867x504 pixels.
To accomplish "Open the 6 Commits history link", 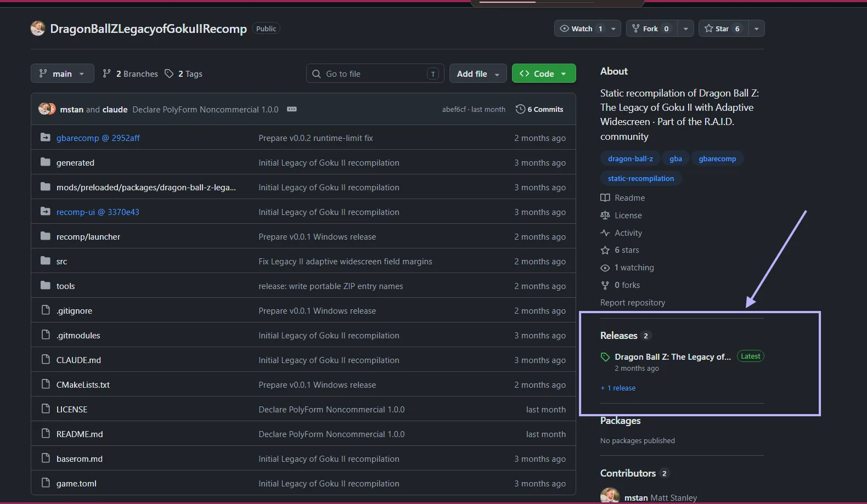I will click(x=539, y=109).
